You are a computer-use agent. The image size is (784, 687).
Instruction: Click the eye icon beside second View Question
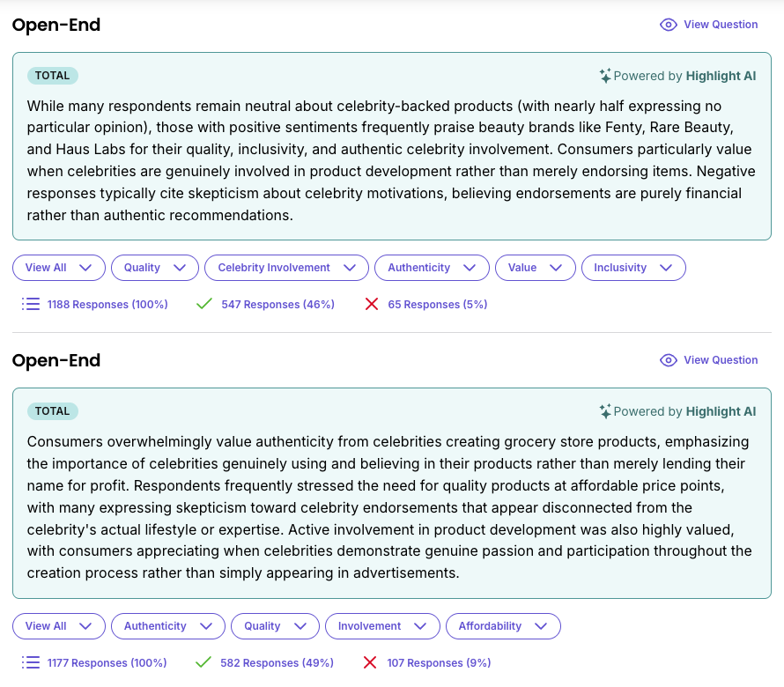[669, 360]
